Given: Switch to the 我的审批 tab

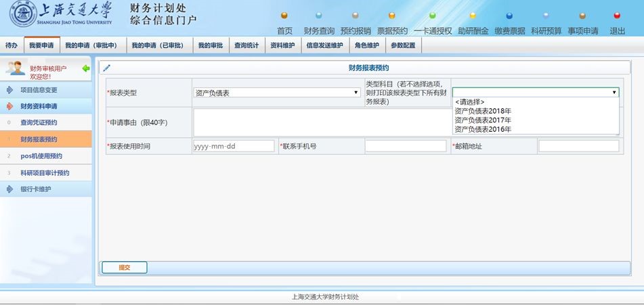Looking at the screenshot, I should coord(211,45).
